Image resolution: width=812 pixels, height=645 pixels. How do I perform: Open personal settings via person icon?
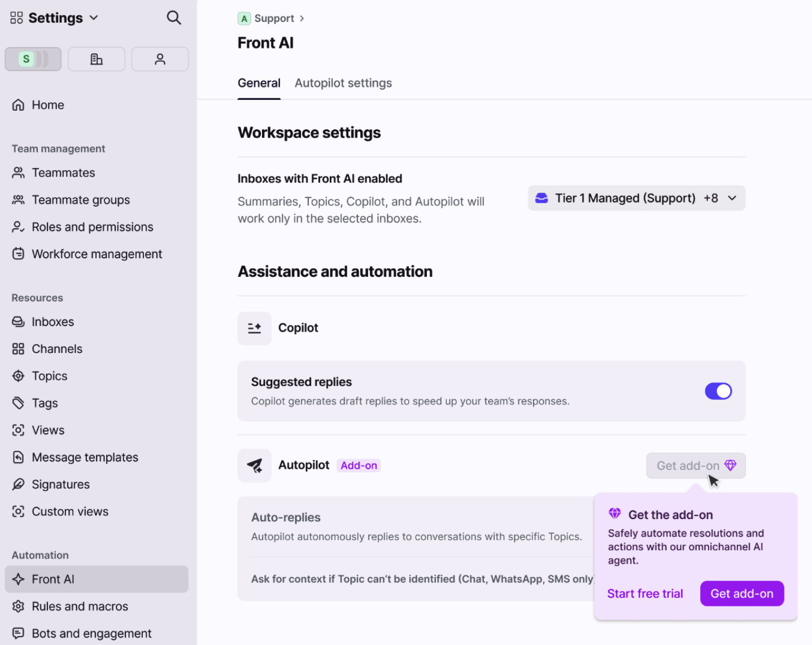coord(160,59)
